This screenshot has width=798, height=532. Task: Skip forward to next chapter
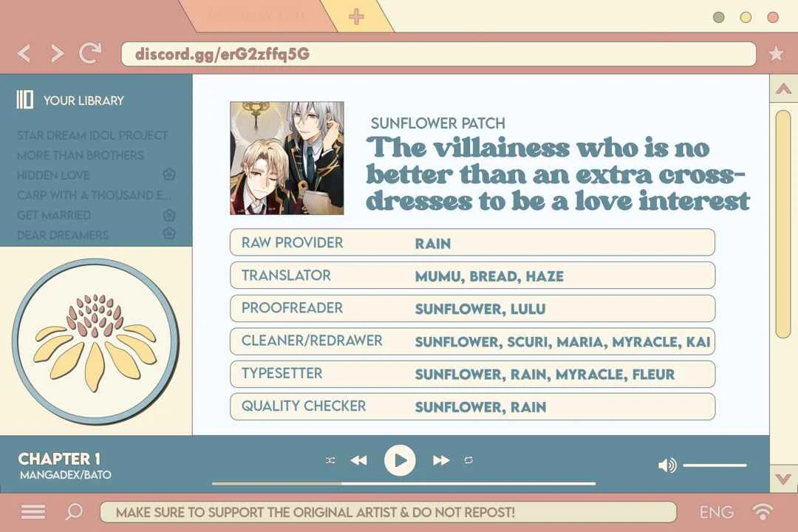click(440, 460)
